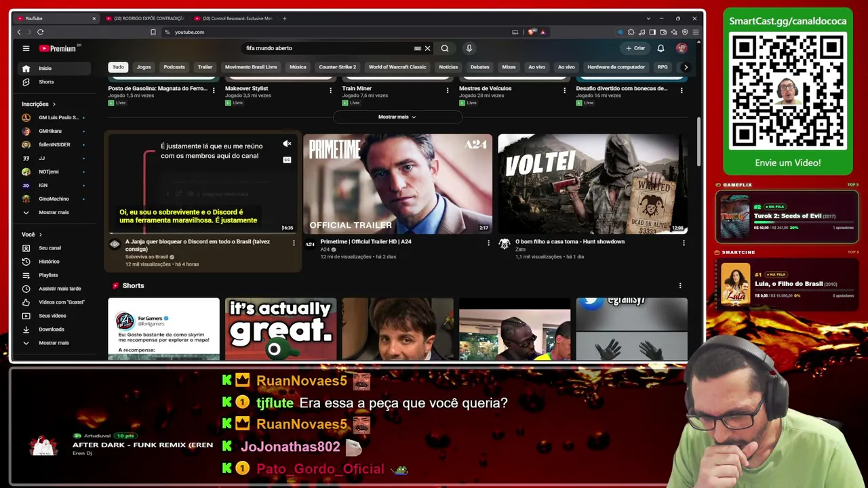The height and width of the screenshot is (488, 868).
Task: Go to the YouTube Premium home logo
Action: point(58,48)
